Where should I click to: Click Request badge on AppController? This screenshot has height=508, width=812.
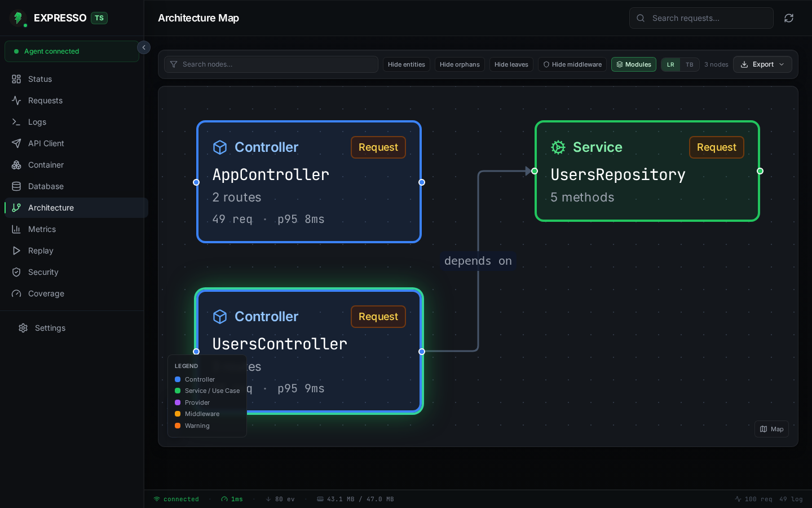tap(378, 147)
